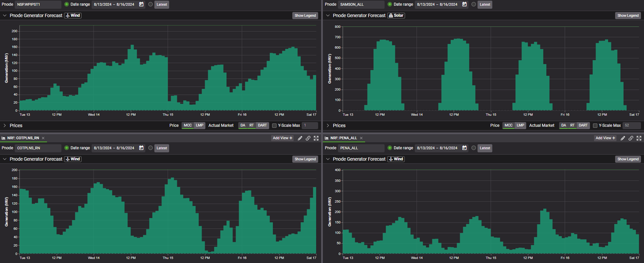
Task: Click Latest button in NSP.WPIPST1 panel
Action: (x=161, y=5)
